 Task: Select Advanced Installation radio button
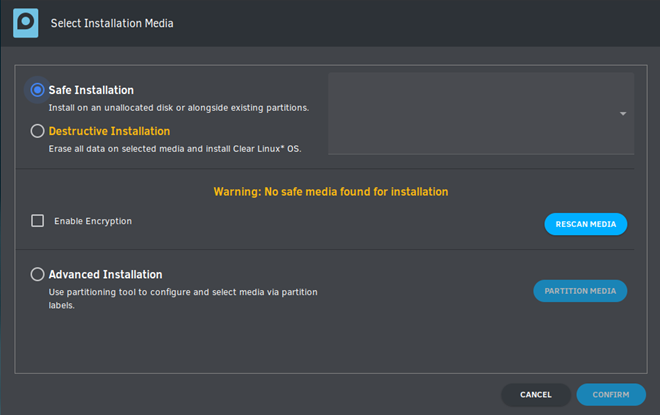(37, 274)
